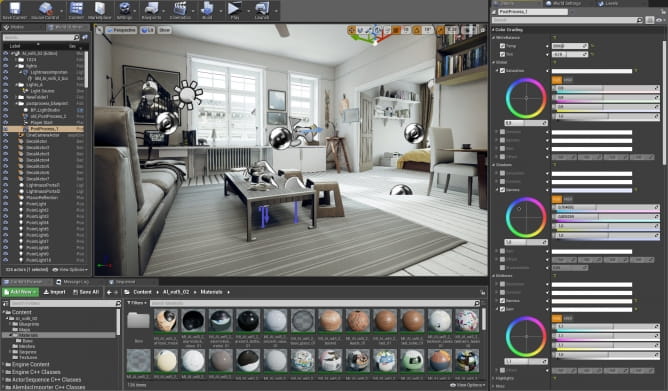This screenshot has height=391, width=668.
Task: Click the Import button
Action: (x=55, y=292)
